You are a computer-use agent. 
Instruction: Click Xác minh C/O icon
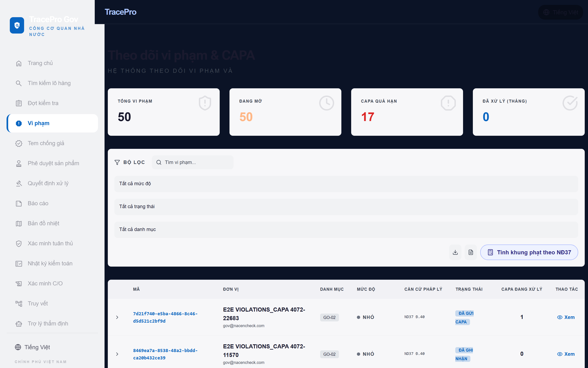[x=19, y=284]
